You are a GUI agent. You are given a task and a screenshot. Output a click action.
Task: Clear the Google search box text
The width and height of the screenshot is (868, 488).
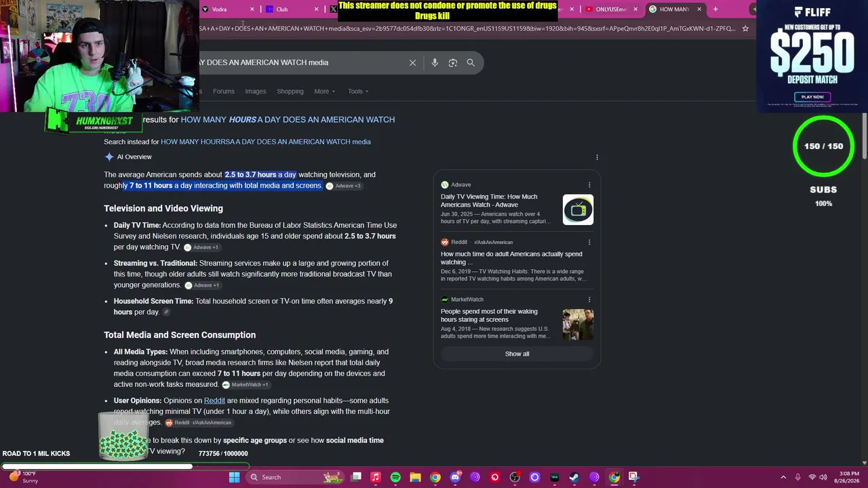tap(412, 62)
